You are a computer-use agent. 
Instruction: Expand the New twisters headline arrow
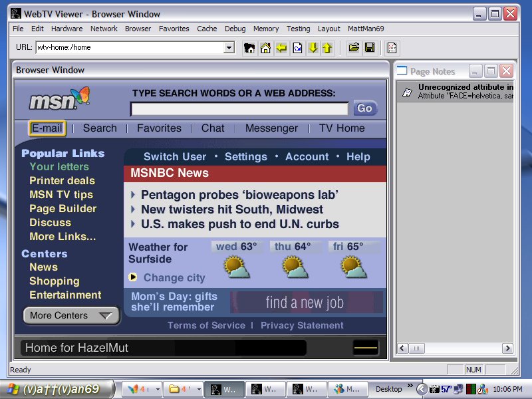click(x=132, y=209)
